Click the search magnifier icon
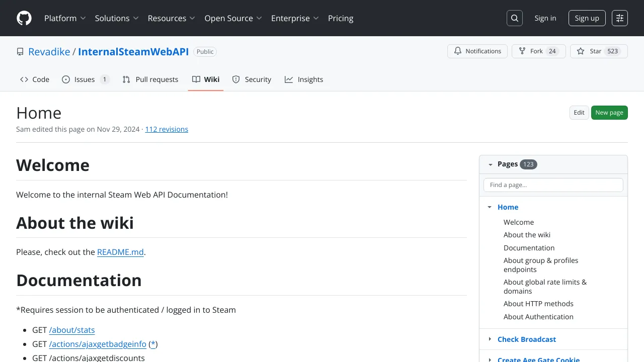The width and height of the screenshot is (644, 362). click(x=515, y=18)
